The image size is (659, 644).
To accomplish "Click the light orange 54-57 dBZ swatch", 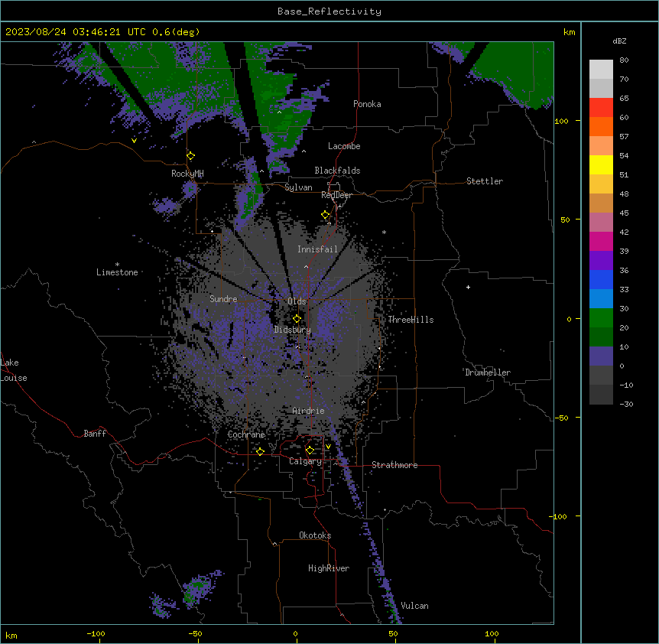I will pyautogui.click(x=601, y=146).
